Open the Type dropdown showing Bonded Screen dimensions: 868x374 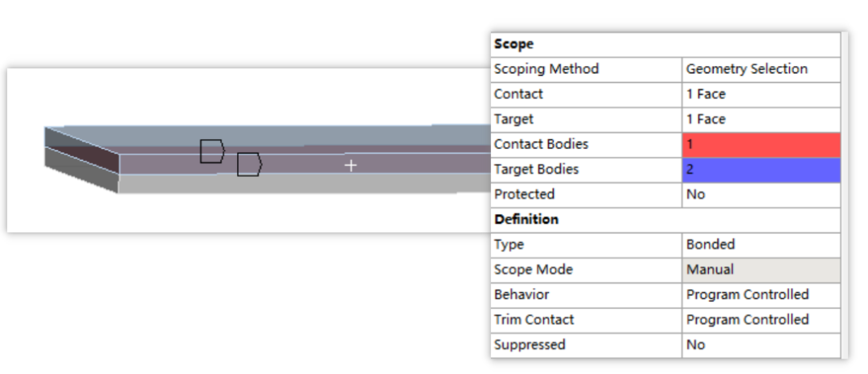point(761,245)
